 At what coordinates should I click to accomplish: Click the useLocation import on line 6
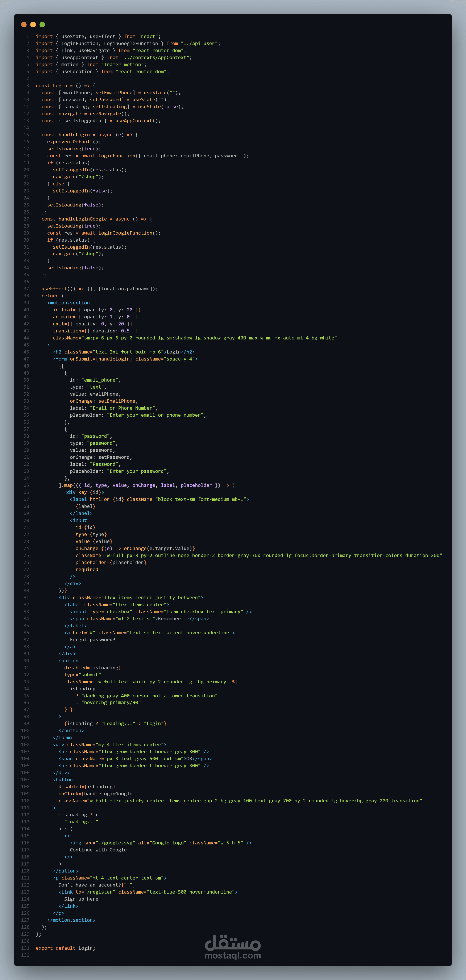102,71
